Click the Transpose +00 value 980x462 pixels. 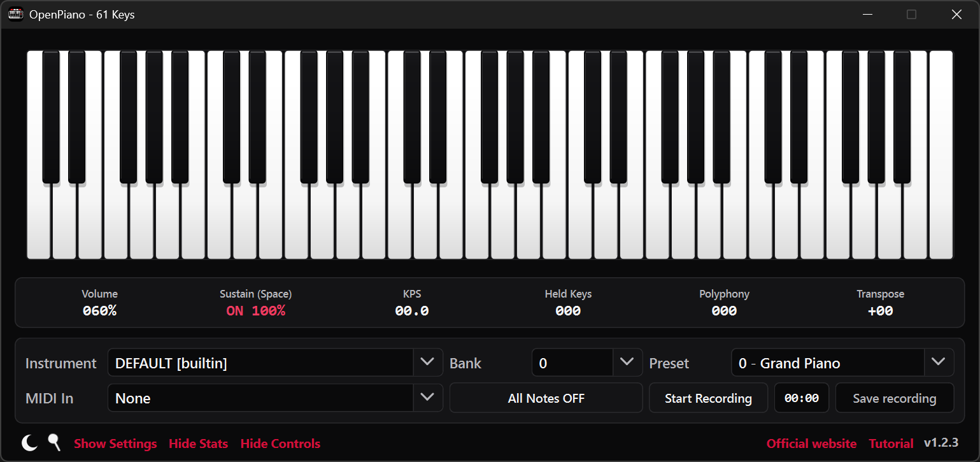[x=881, y=311]
